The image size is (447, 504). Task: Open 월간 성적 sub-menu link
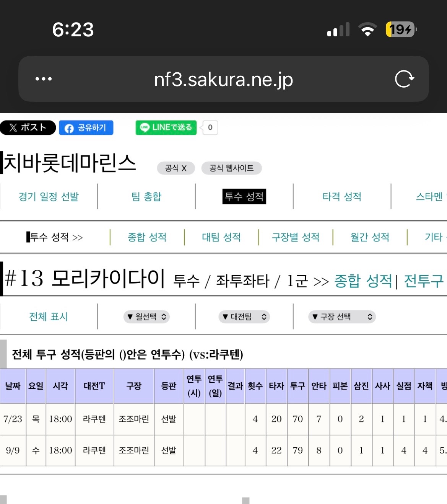(x=370, y=237)
